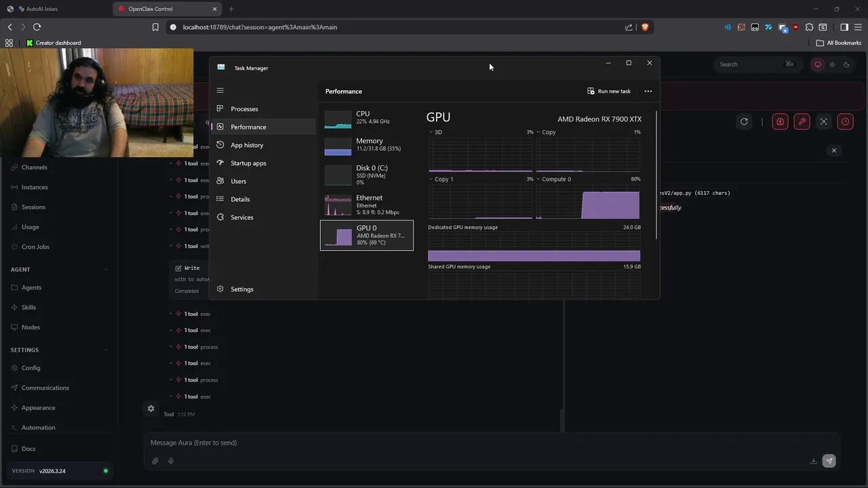Select system theme monitor icon
The height and width of the screenshot is (488, 868).
tap(818, 64)
